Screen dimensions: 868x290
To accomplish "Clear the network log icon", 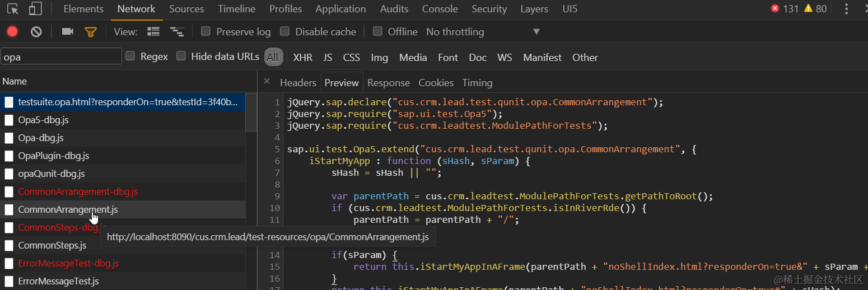I will point(36,32).
